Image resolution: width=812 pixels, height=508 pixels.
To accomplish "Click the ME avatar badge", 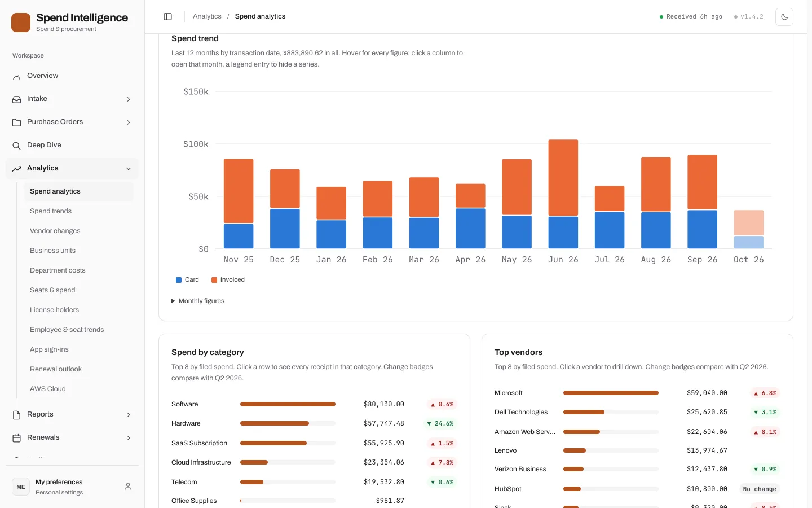I will [21, 487].
